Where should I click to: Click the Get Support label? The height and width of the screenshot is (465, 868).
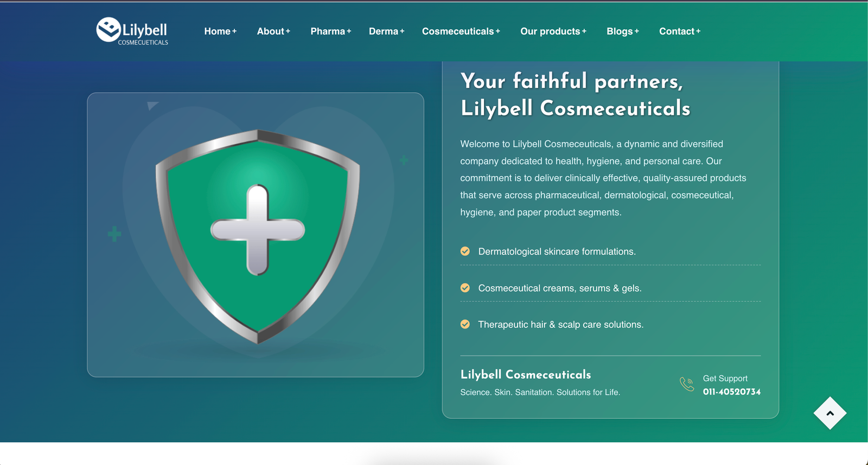point(725,378)
